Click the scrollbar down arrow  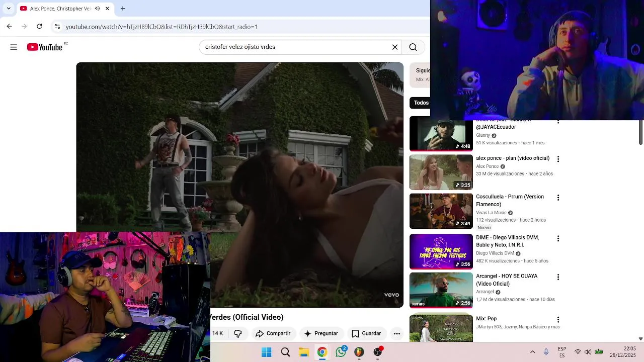tap(640, 339)
